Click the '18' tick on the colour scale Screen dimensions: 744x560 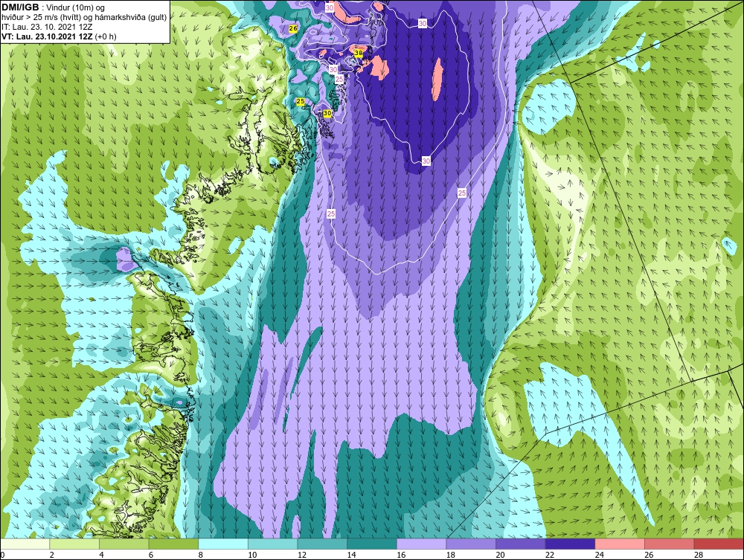pos(451,555)
